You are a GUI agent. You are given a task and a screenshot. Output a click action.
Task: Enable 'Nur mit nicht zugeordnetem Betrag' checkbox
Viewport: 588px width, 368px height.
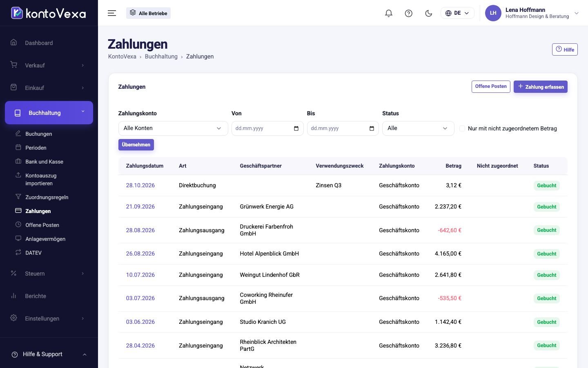tap(462, 128)
